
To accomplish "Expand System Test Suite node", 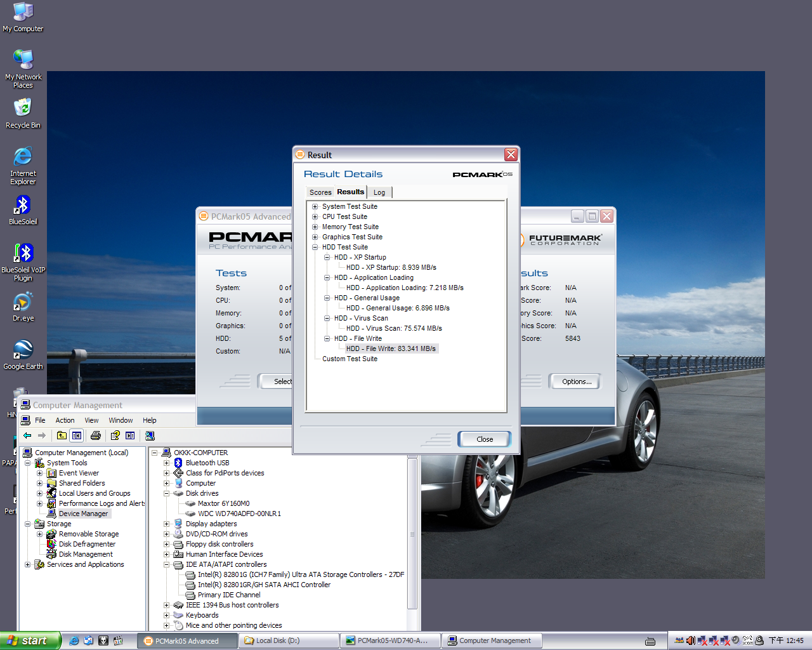I will [x=315, y=206].
